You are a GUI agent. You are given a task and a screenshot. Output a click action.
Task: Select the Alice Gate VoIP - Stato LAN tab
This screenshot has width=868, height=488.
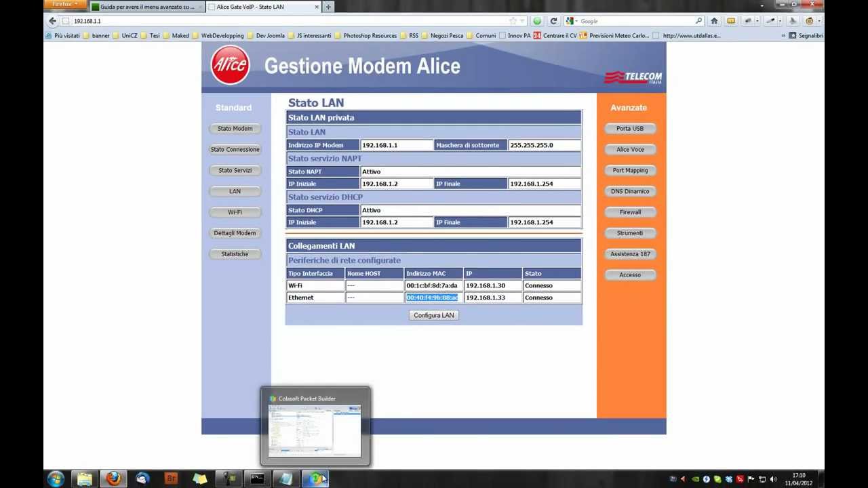pos(263,7)
